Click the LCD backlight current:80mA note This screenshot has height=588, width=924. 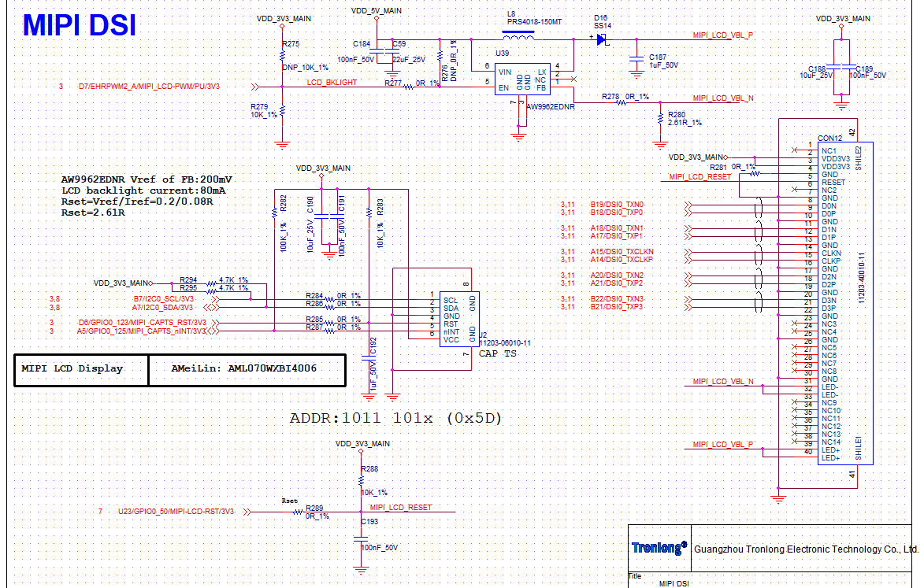pos(143,190)
